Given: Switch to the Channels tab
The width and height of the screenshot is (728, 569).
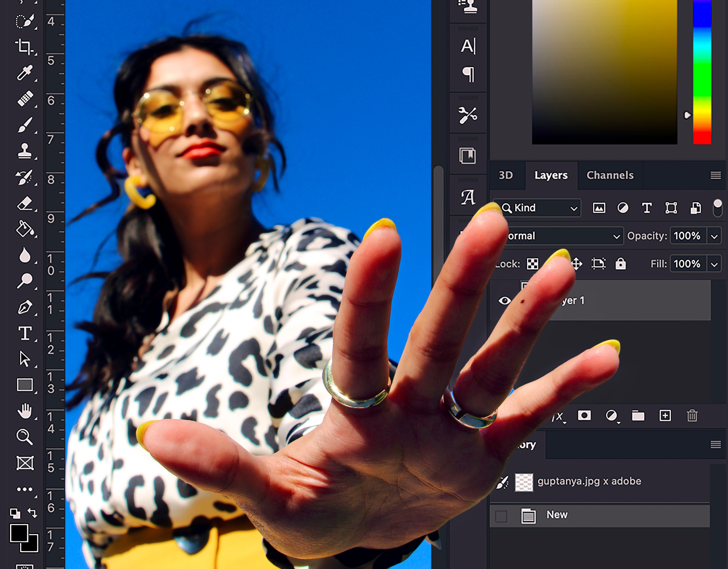Looking at the screenshot, I should (x=610, y=175).
